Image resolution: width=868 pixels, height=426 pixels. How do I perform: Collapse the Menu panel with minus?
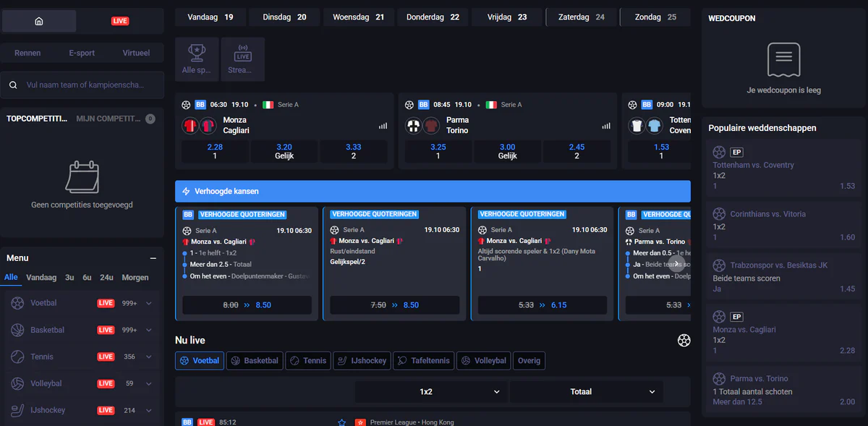pos(153,258)
